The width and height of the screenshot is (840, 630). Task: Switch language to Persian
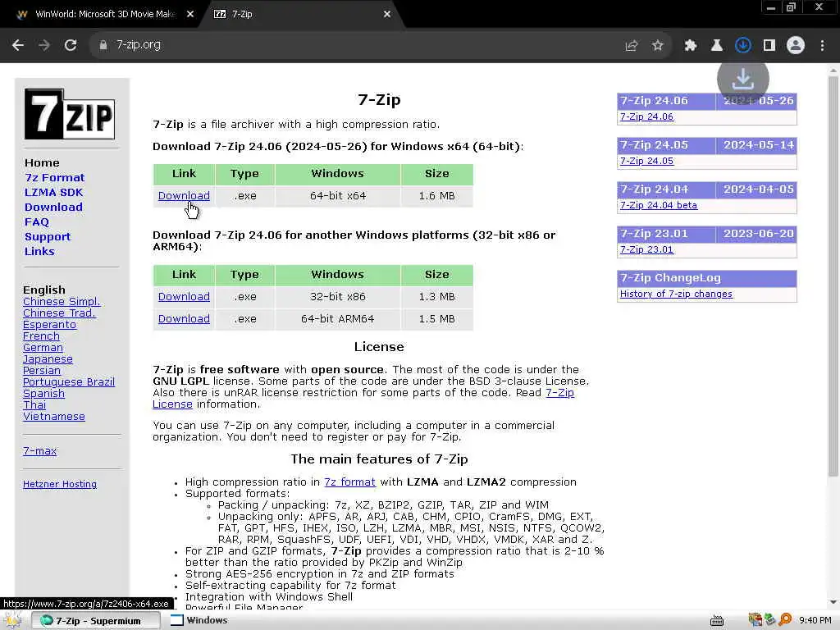pos(42,371)
